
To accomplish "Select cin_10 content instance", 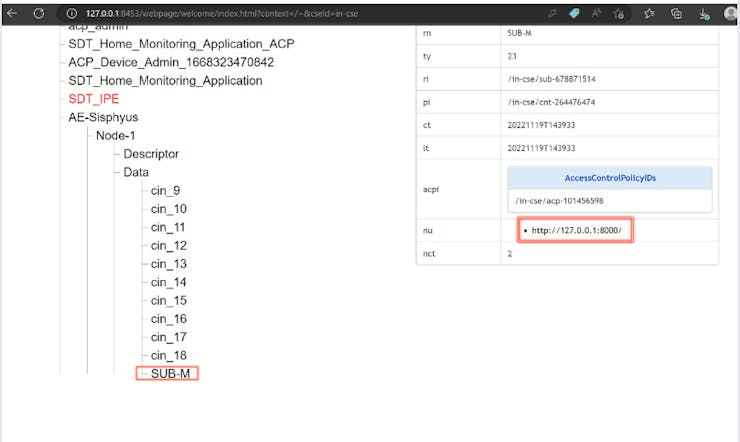I will [x=168, y=209].
